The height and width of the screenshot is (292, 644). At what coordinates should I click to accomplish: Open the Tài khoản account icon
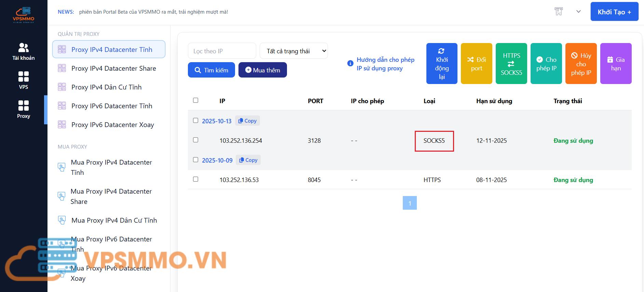pos(23,47)
